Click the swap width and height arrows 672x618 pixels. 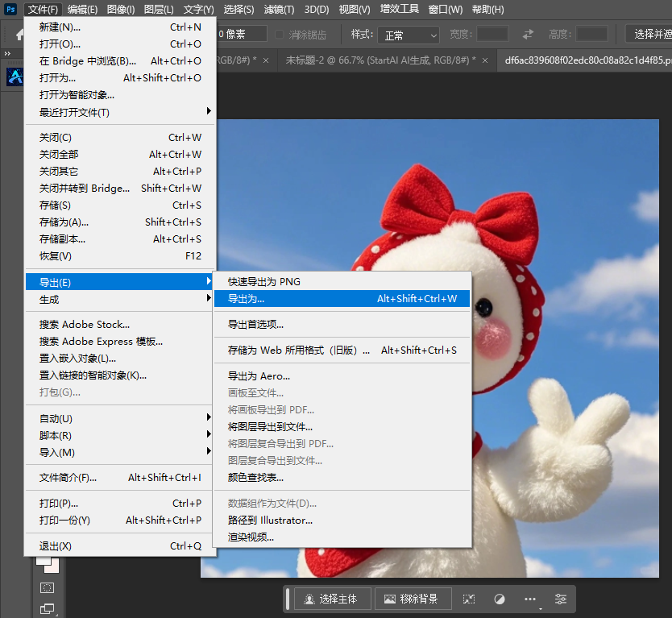point(528,34)
